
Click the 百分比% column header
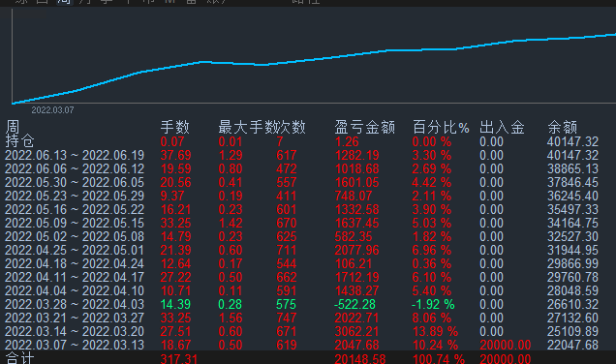(441, 127)
